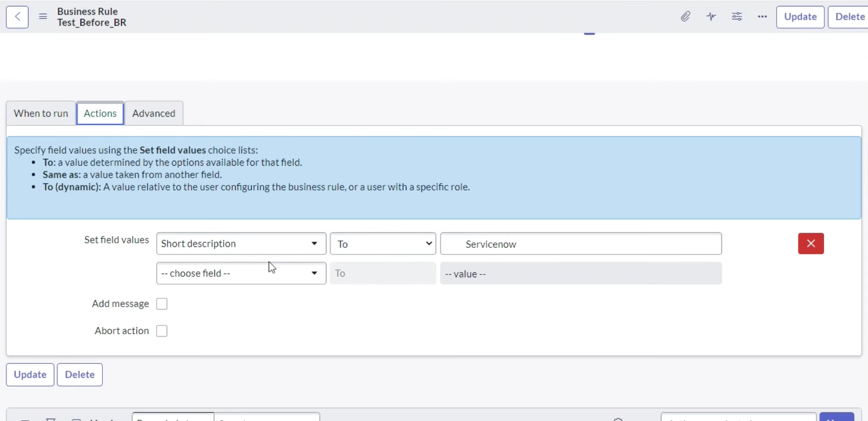Open the form context menu beside the back arrow
Screen dimensions: 868x421
point(42,17)
